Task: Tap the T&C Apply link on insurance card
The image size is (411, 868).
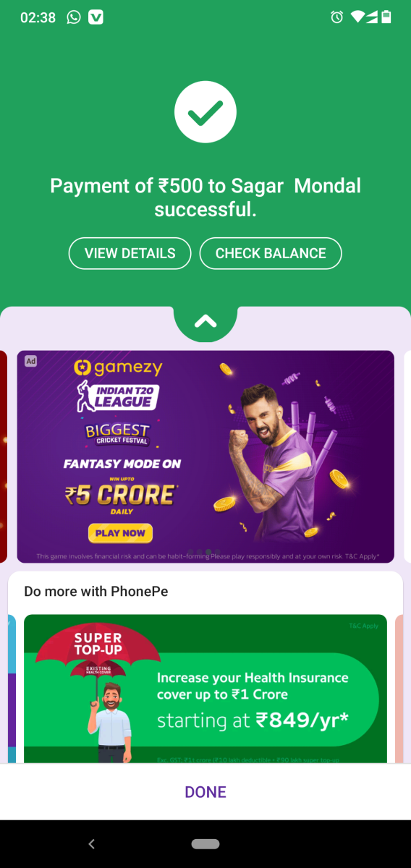Action: tap(364, 626)
